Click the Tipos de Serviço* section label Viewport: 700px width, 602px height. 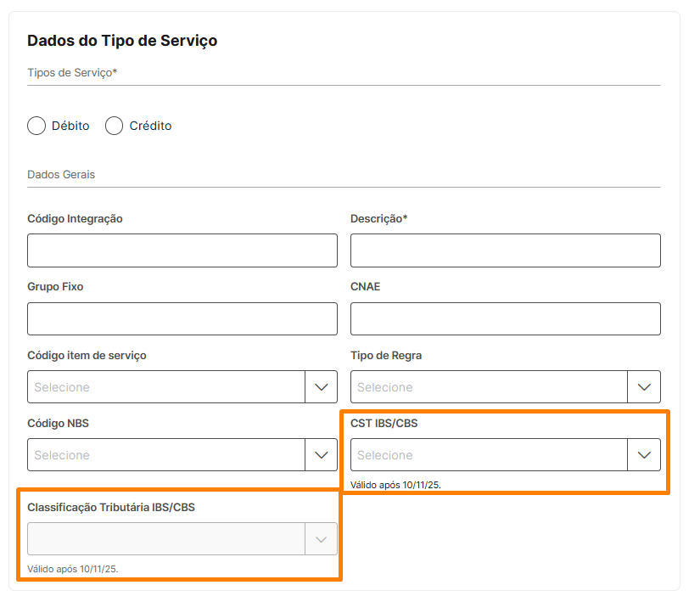[x=72, y=73]
